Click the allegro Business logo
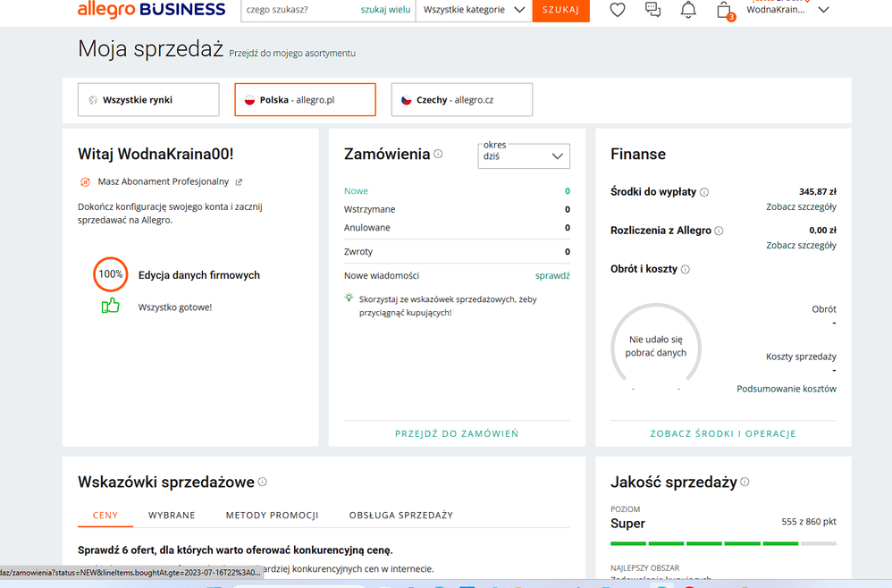Viewport: 892px width, 588px height. click(x=151, y=10)
